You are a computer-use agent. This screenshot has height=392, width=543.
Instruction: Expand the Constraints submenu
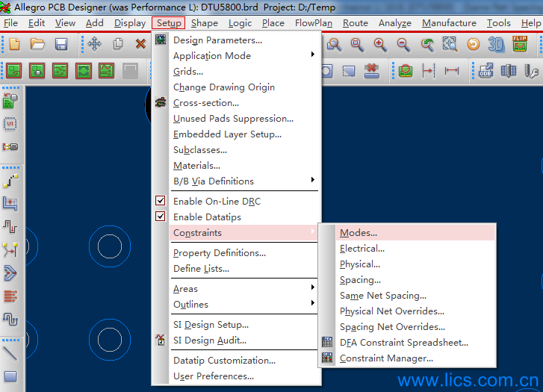[244, 233]
